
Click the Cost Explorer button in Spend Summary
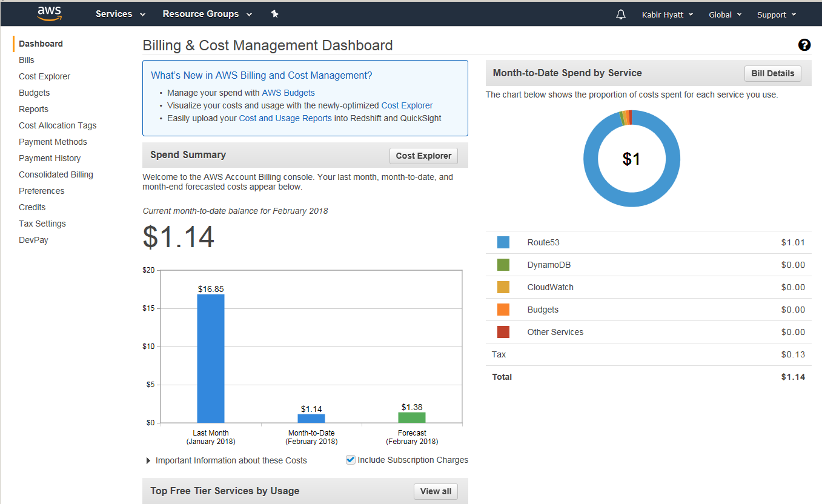pyautogui.click(x=423, y=156)
